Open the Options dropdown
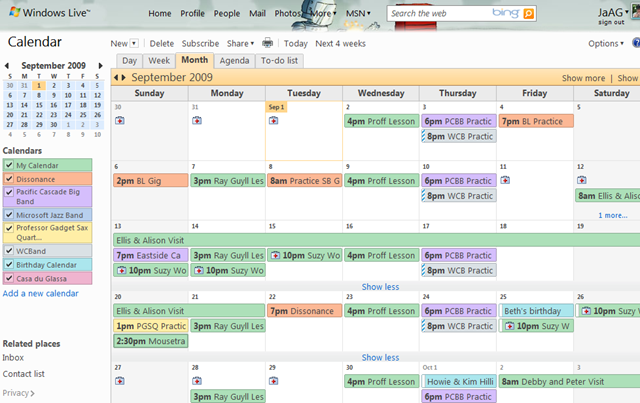The image size is (640, 403). [x=606, y=44]
